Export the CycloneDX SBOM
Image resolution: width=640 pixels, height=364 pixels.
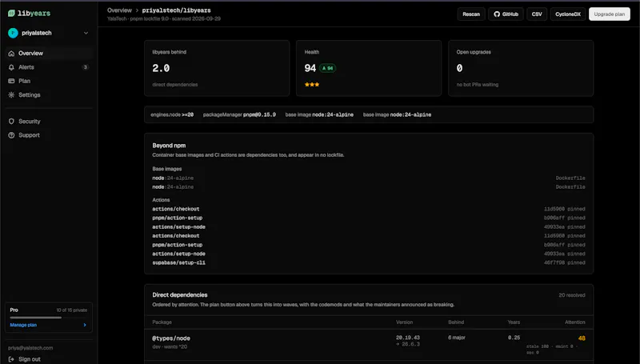[x=568, y=14]
